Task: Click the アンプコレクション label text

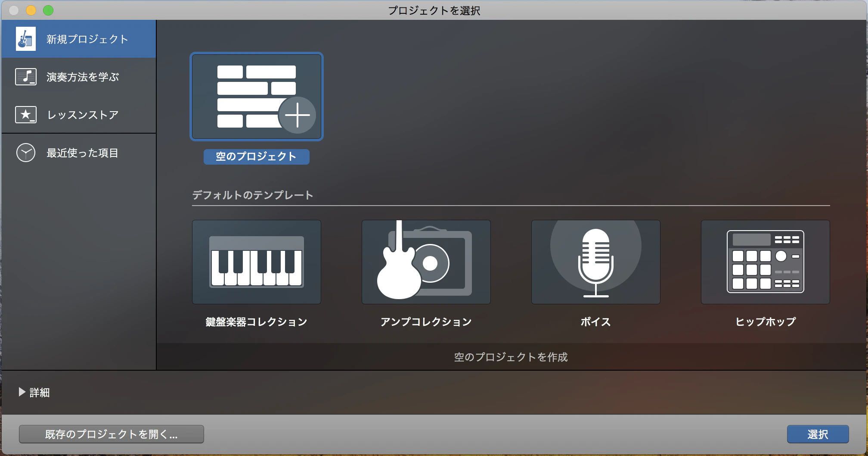Action: click(426, 322)
